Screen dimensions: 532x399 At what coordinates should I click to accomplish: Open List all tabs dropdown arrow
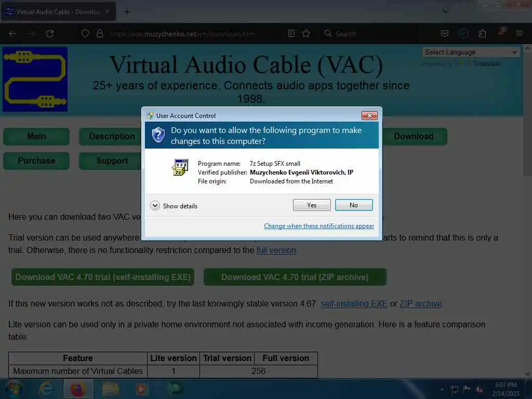point(446,11)
